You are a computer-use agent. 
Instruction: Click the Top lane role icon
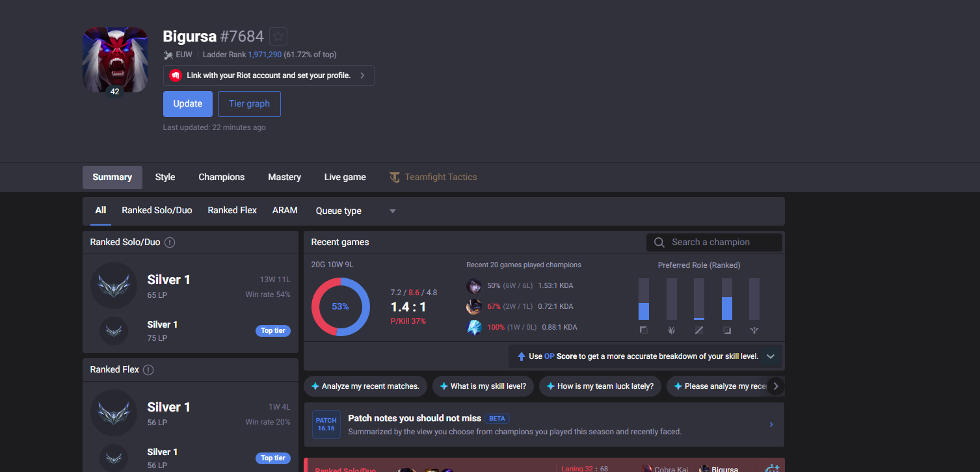tap(644, 330)
